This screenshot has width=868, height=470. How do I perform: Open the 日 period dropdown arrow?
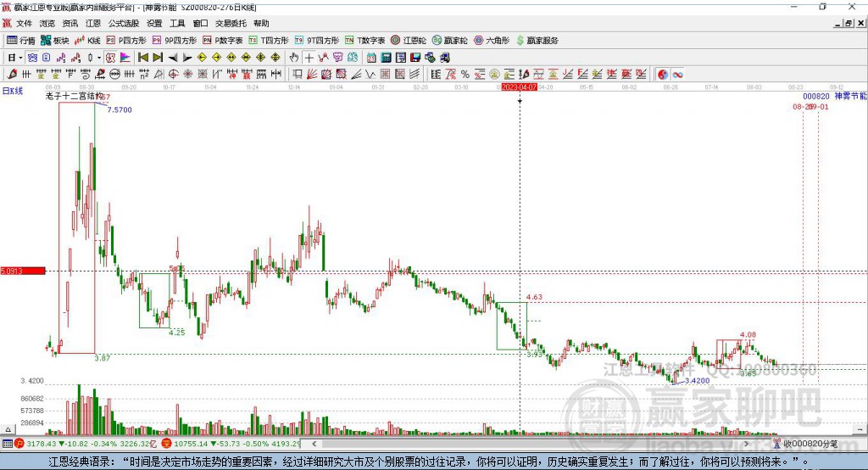click(20, 58)
